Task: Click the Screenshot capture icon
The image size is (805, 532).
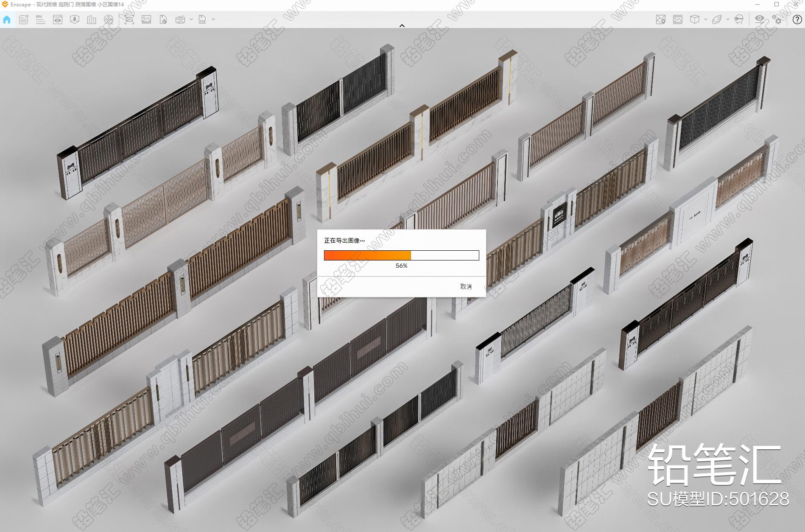Action: [129, 20]
